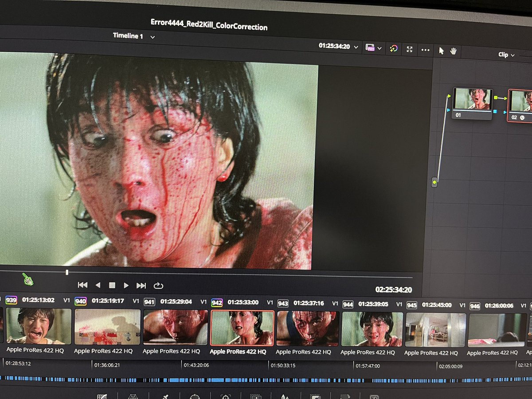The image size is (532, 399).
Task: Select corrector node 02
Action: (x=520, y=106)
